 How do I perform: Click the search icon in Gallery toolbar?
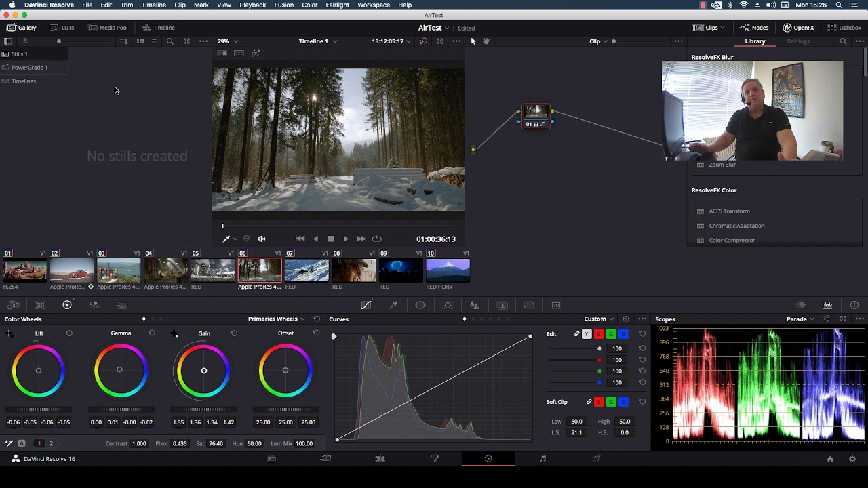pos(170,41)
